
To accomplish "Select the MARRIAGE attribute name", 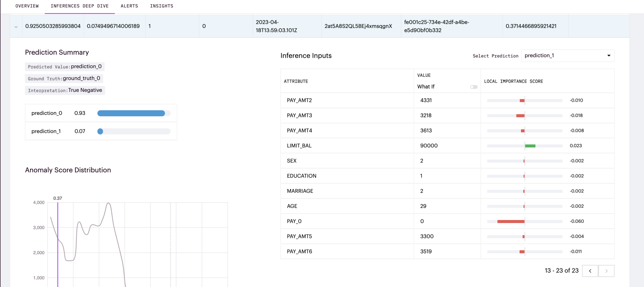I will pos(300,191).
